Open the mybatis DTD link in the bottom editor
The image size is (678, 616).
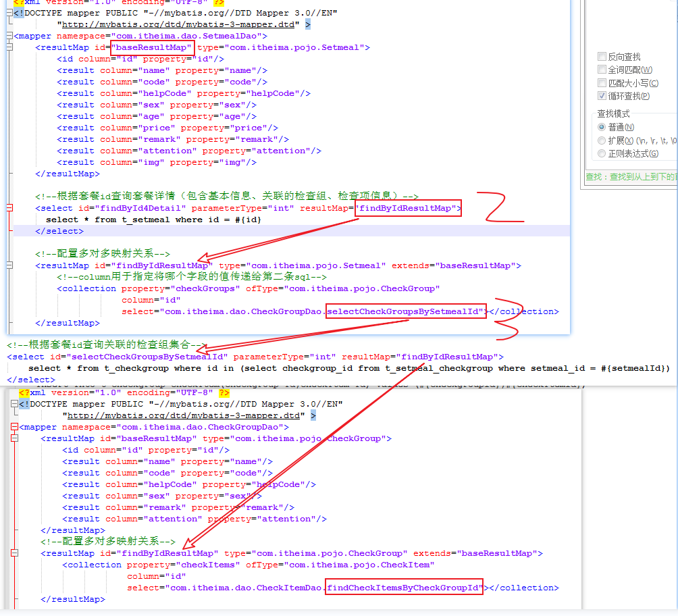(x=184, y=415)
